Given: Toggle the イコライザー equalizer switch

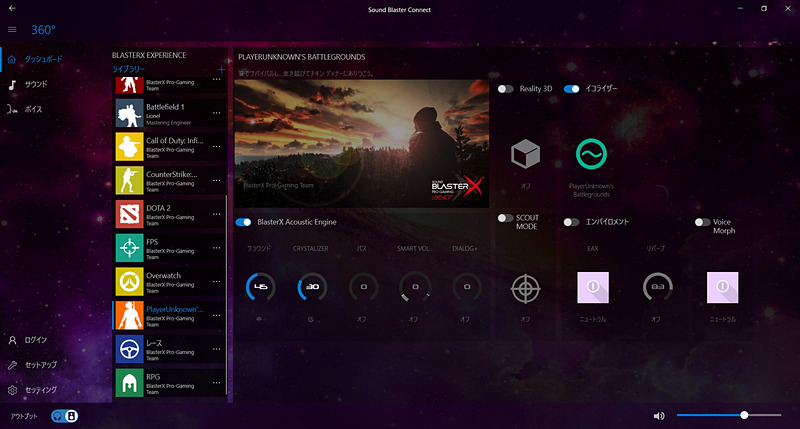Looking at the screenshot, I should pyautogui.click(x=571, y=89).
